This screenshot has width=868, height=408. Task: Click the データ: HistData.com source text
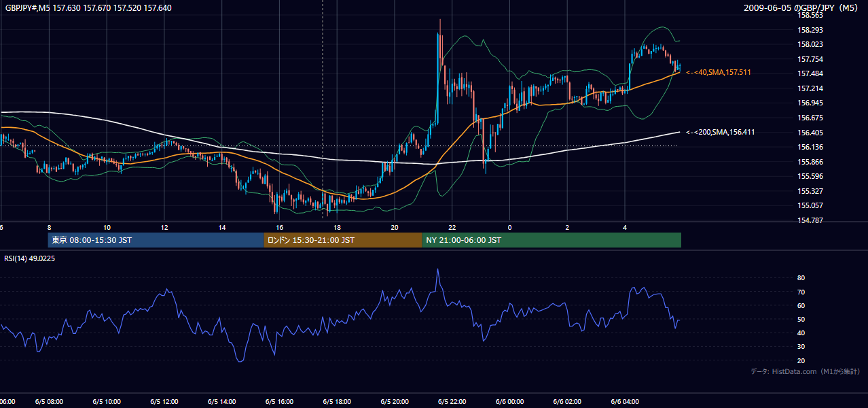pyautogui.click(x=806, y=371)
